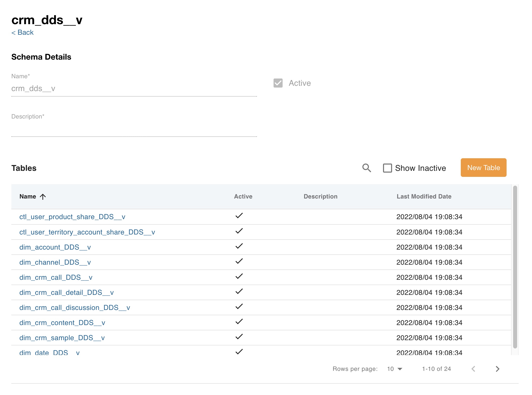Sort by the Active column header
Screen dimensions: 532x395
click(243, 196)
